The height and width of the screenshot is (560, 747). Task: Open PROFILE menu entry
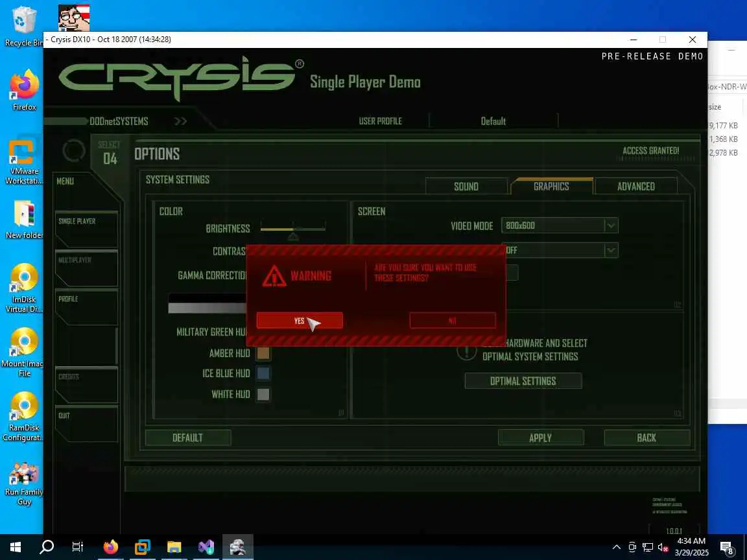click(x=86, y=307)
